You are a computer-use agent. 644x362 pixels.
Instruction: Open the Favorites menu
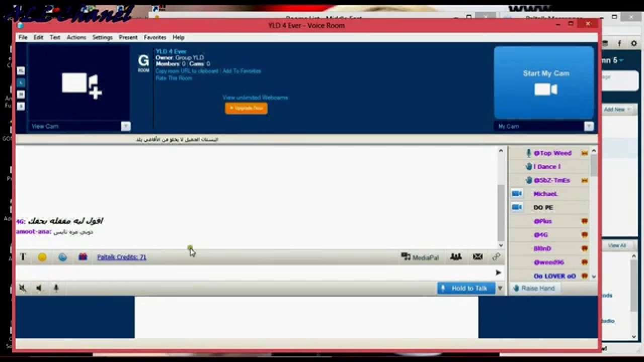click(x=155, y=38)
